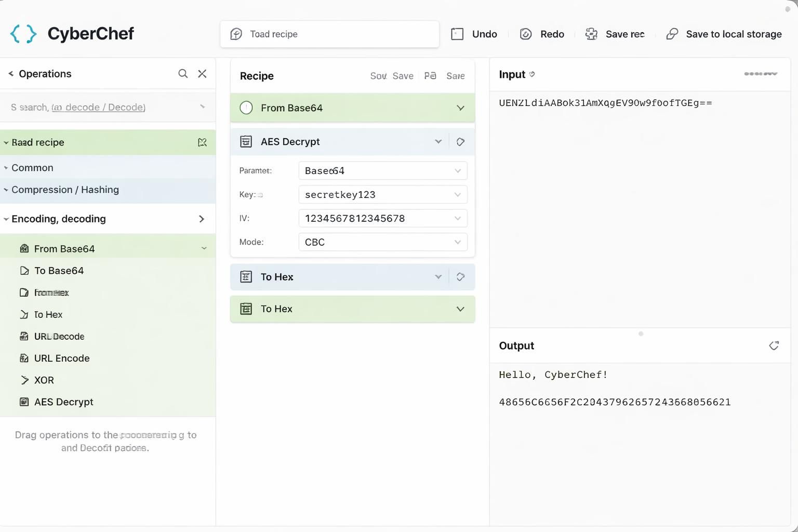Click the To Base64 label
Viewport: 798px width, 532px height.
pyautogui.click(x=59, y=271)
